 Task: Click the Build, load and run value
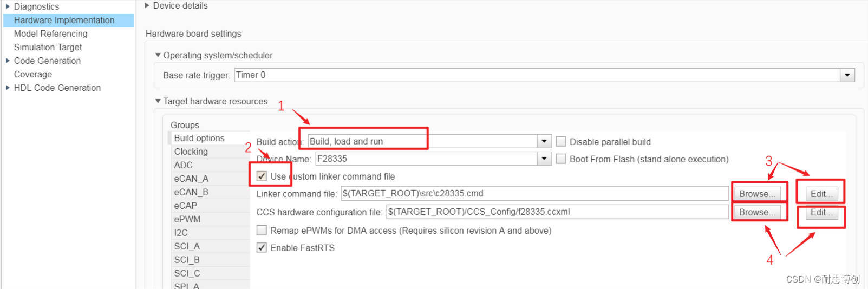click(x=346, y=141)
